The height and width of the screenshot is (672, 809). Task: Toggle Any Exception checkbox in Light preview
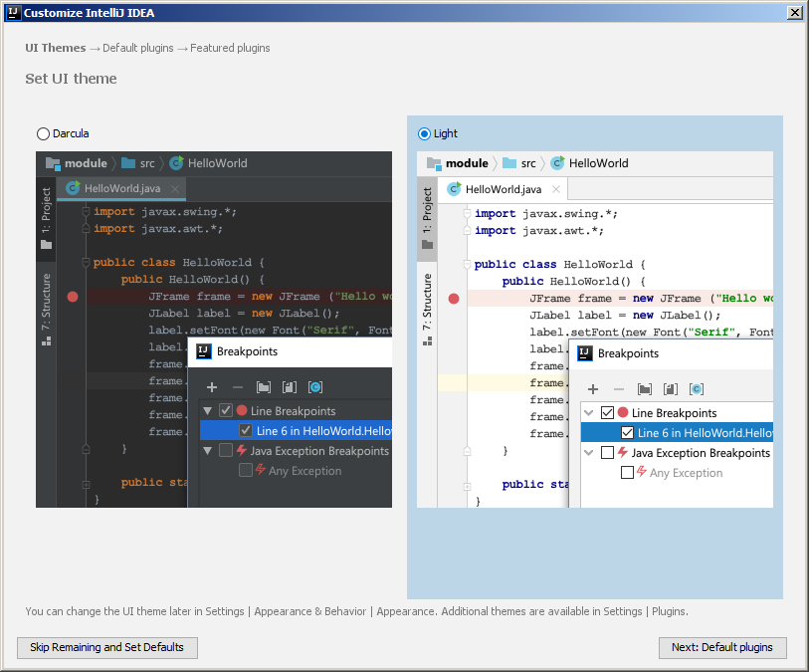627,472
